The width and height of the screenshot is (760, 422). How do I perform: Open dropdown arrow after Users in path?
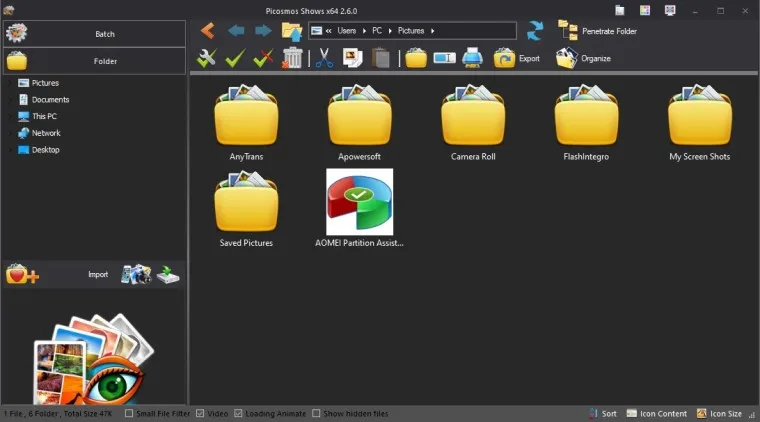point(364,31)
